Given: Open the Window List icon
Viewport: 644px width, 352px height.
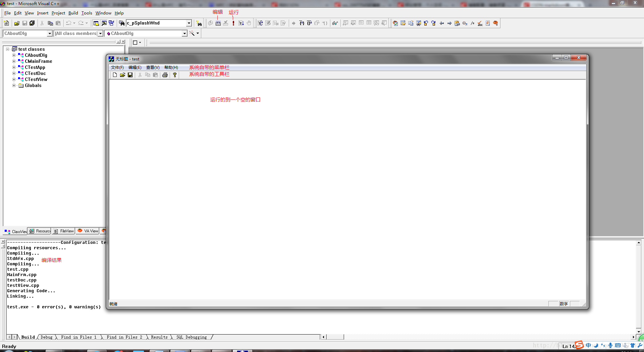Looking at the screenshot, I should (111, 23).
